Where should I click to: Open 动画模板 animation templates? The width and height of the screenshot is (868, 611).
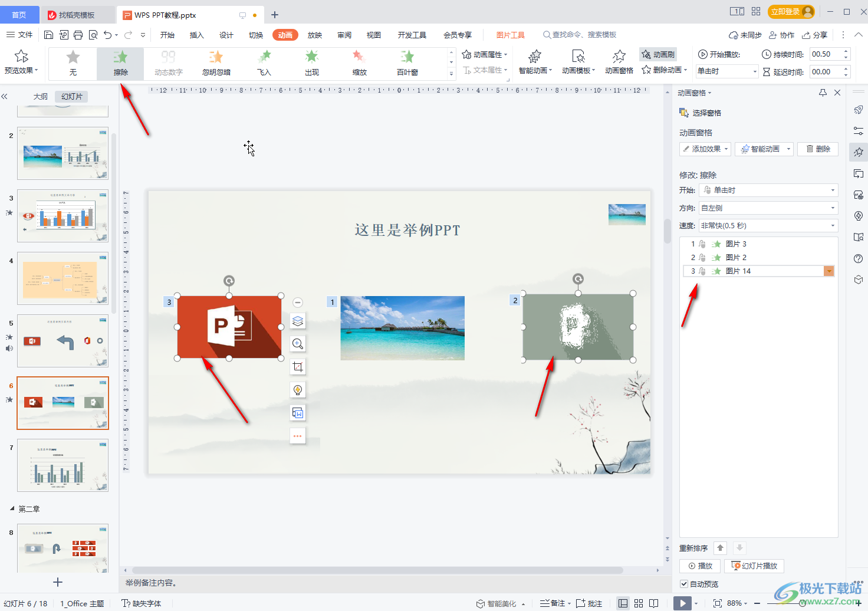578,63
